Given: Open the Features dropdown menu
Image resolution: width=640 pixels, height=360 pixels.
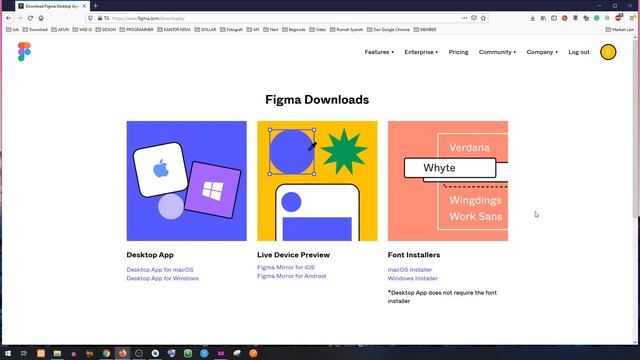Looking at the screenshot, I should click(x=379, y=52).
